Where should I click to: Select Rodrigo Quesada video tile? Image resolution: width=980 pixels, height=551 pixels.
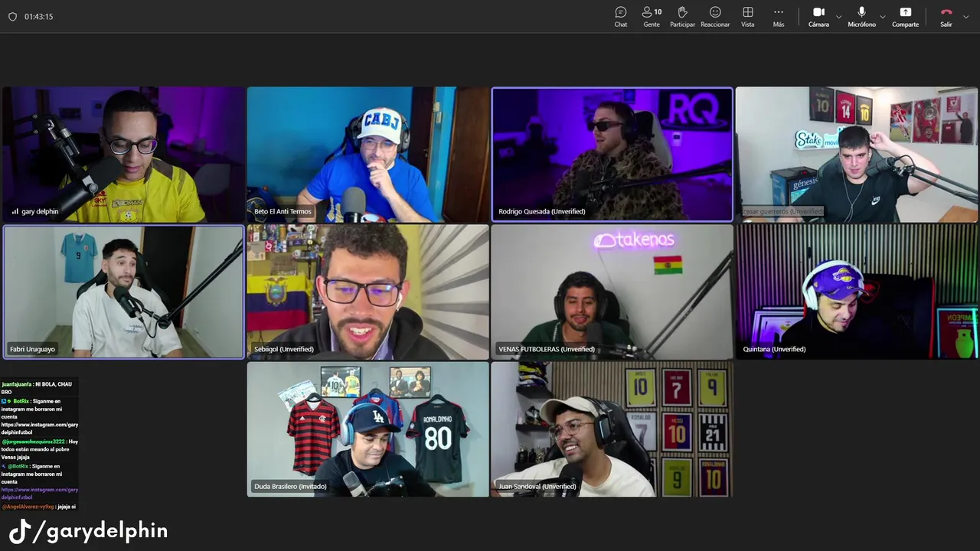tap(612, 155)
